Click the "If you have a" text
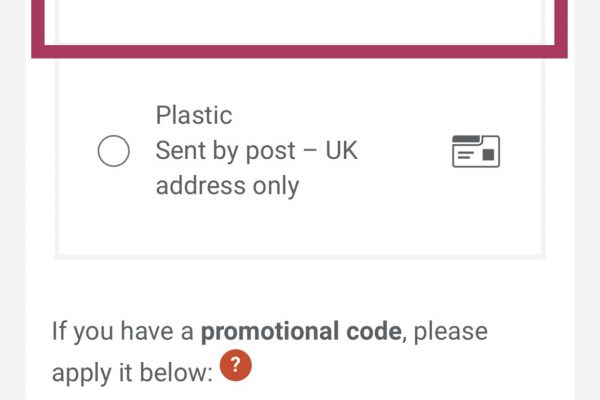Viewport: 600px width, 400px height. [122, 332]
